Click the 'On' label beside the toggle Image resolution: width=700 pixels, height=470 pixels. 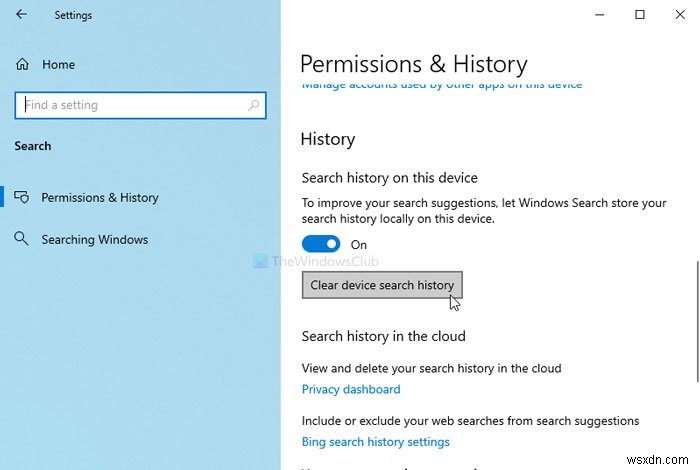click(358, 245)
